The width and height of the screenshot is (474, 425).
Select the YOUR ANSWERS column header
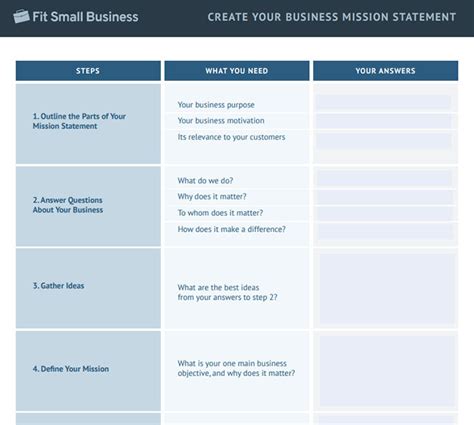pyautogui.click(x=385, y=71)
